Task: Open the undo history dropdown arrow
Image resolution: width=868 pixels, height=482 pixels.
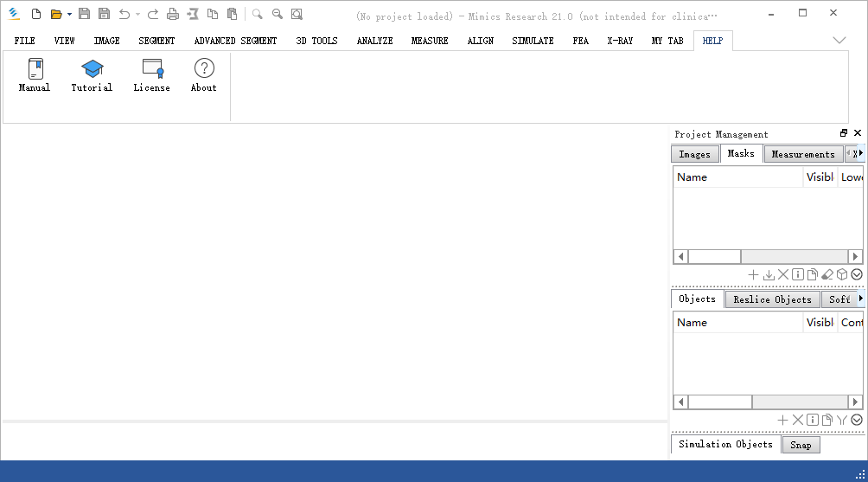Action: tap(137, 15)
